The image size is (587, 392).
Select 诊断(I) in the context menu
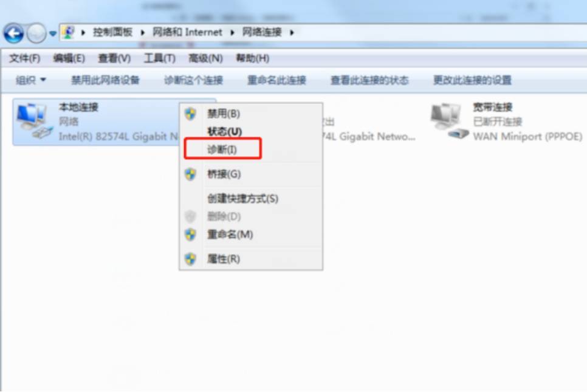(x=222, y=149)
